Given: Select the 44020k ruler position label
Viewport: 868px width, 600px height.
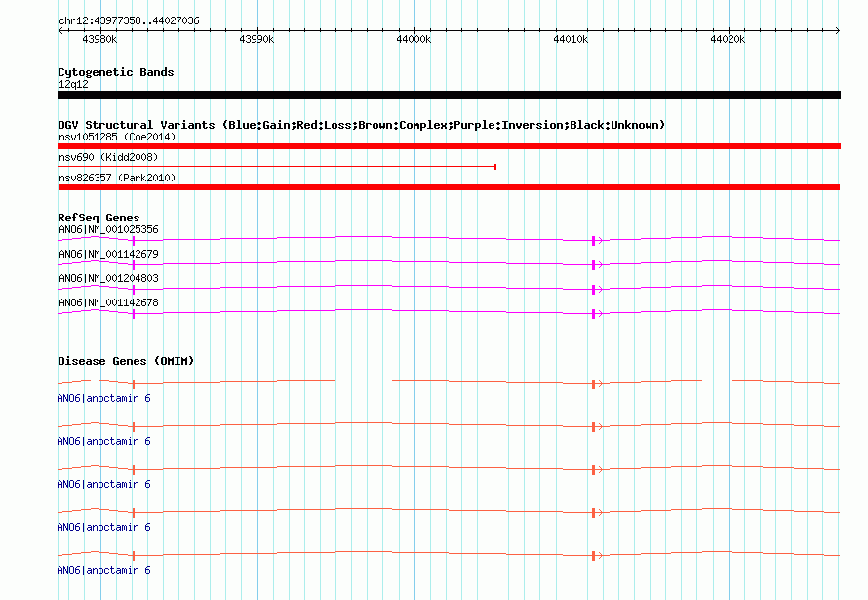Looking at the screenshot, I should 728,39.
